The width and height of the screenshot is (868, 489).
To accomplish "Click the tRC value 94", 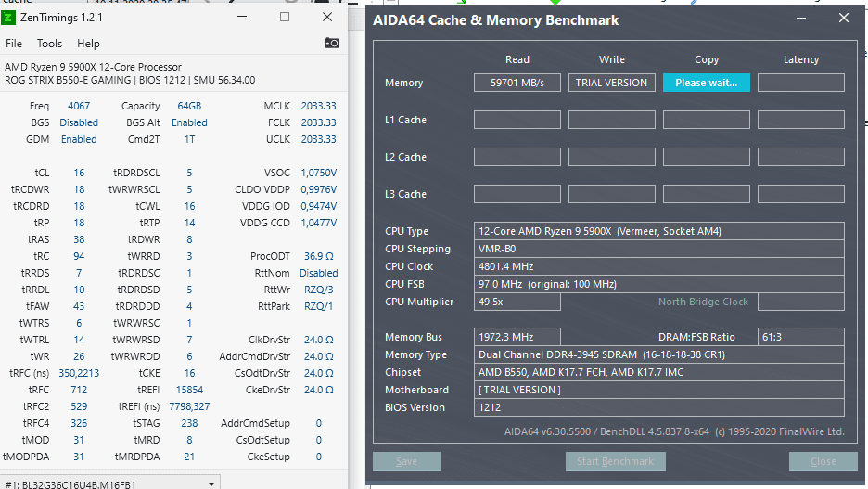I will pyautogui.click(x=79, y=256).
